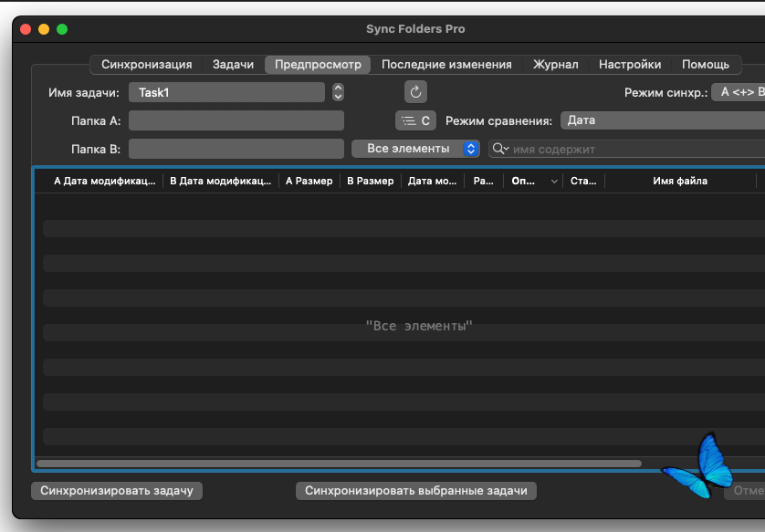Sort by B Дата модификац... column
Screen dimensions: 765x532
[221, 181]
